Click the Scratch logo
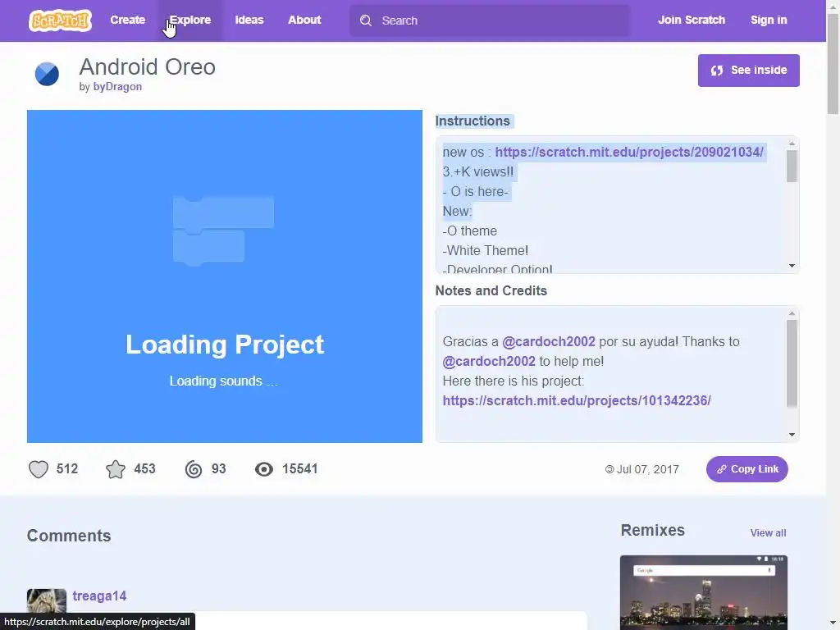This screenshot has height=630, width=840. pyautogui.click(x=60, y=21)
